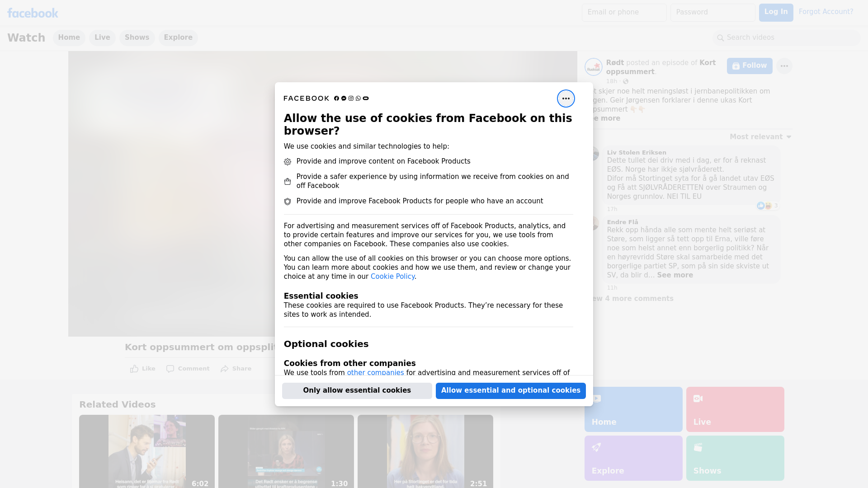The height and width of the screenshot is (488, 868).
Task: Expand post text with See more
Action: point(606,118)
